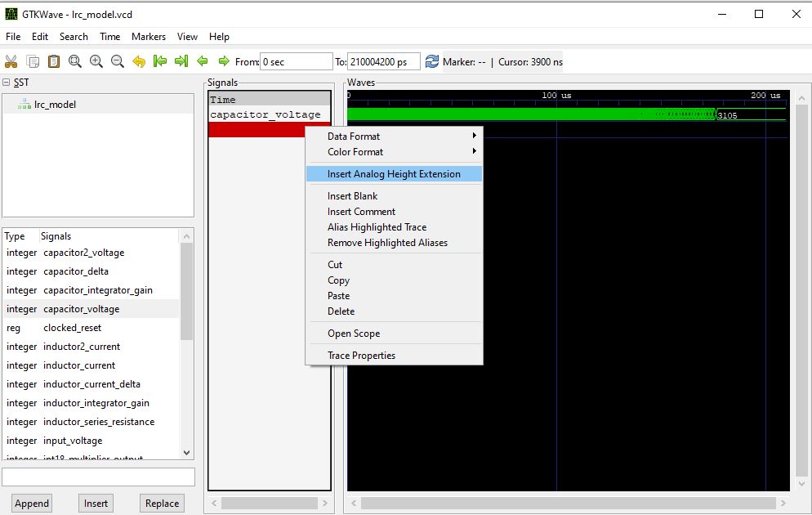This screenshot has height=515, width=812.
Task: Click the GTKWave logo in title bar
Action: (12, 13)
